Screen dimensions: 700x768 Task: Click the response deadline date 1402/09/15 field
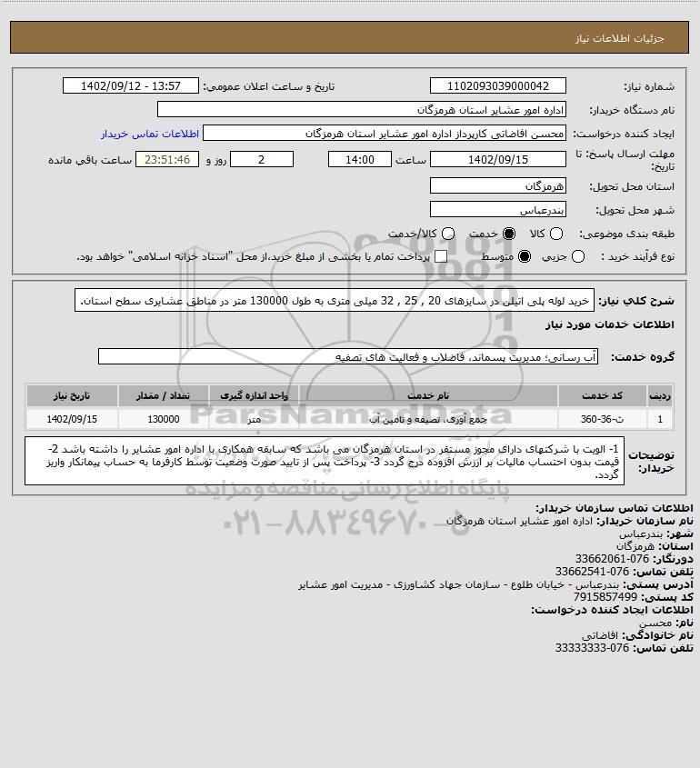point(497,160)
